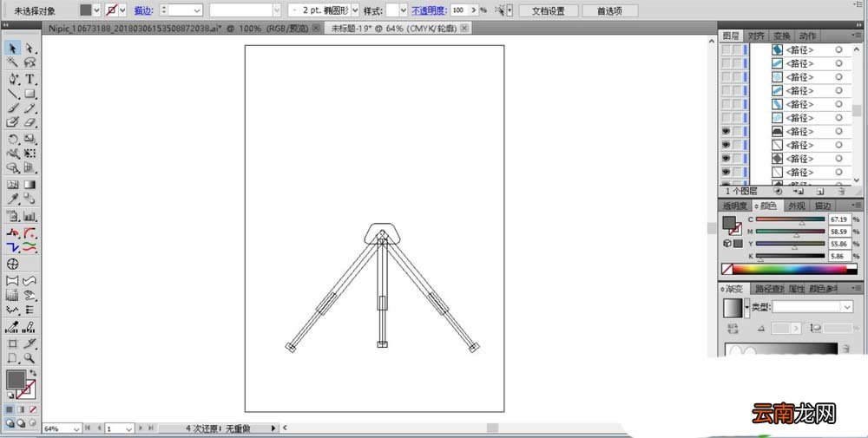Reset to default fill and stroke
This screenshot has width=868, height=438.
click(10, 396)
